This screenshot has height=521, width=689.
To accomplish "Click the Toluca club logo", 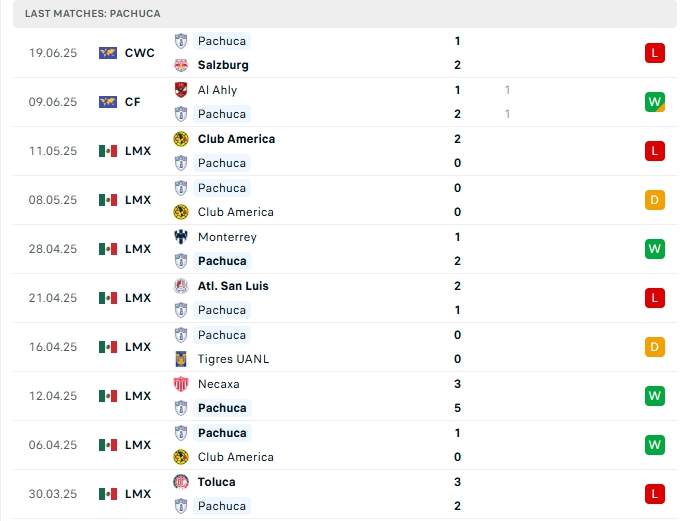I will (x=181, y=482).
